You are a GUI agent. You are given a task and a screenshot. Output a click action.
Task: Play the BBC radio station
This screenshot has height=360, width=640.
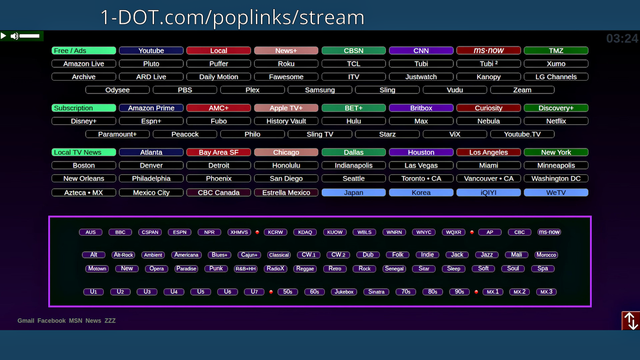click(x=120, y=232)
